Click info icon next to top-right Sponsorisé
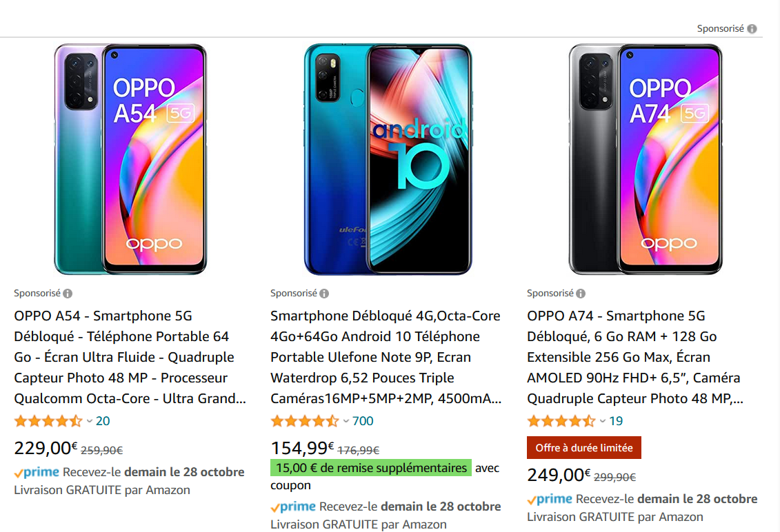 pyautogui.click(x=752, y=29)
